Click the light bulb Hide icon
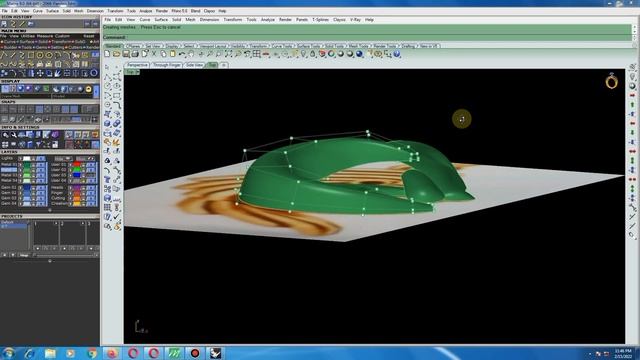This screenshot has width=640, height=360. click(x=303, y=54)
